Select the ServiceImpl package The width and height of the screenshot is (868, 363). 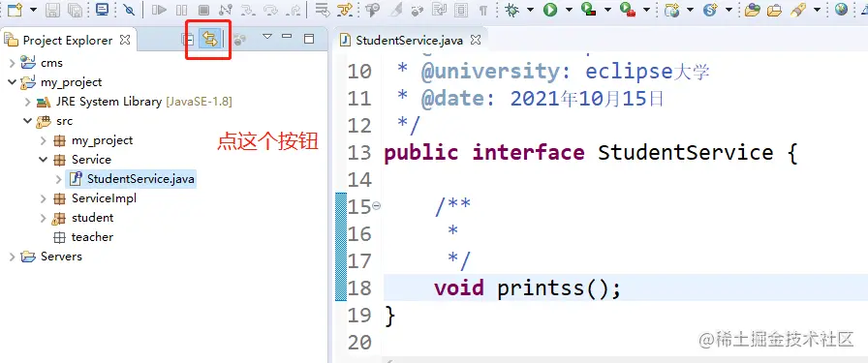click(95, 198)
